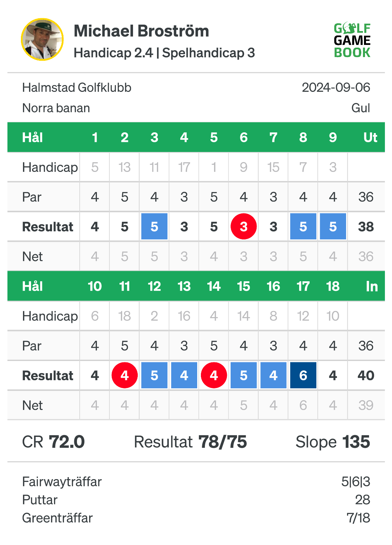Click the front nine total 38
Viewport: 392px width, 545px height.
coord(366,227)
